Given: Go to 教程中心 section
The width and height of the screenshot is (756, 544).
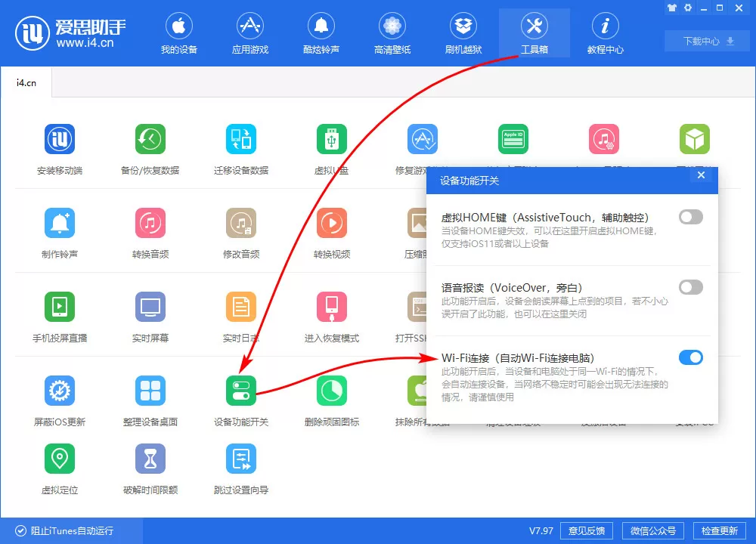Looking at the screenshot, I should (x=605, y=33).
